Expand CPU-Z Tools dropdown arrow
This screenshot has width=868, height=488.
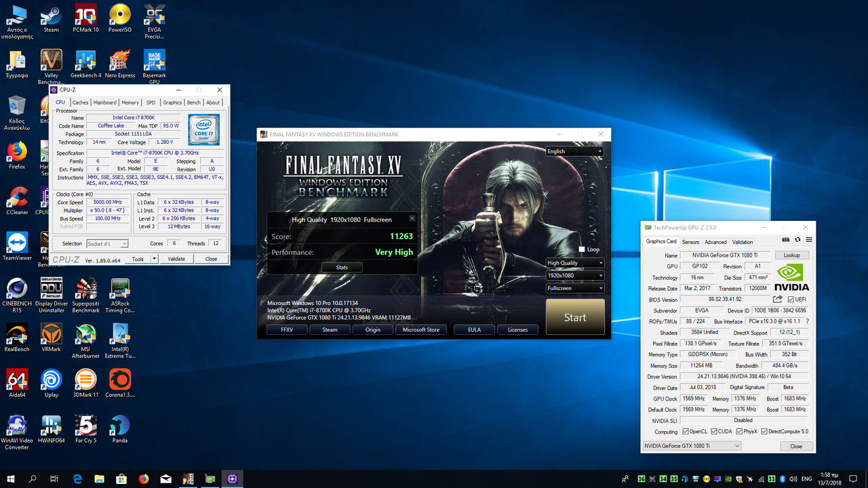coord(154,259)
